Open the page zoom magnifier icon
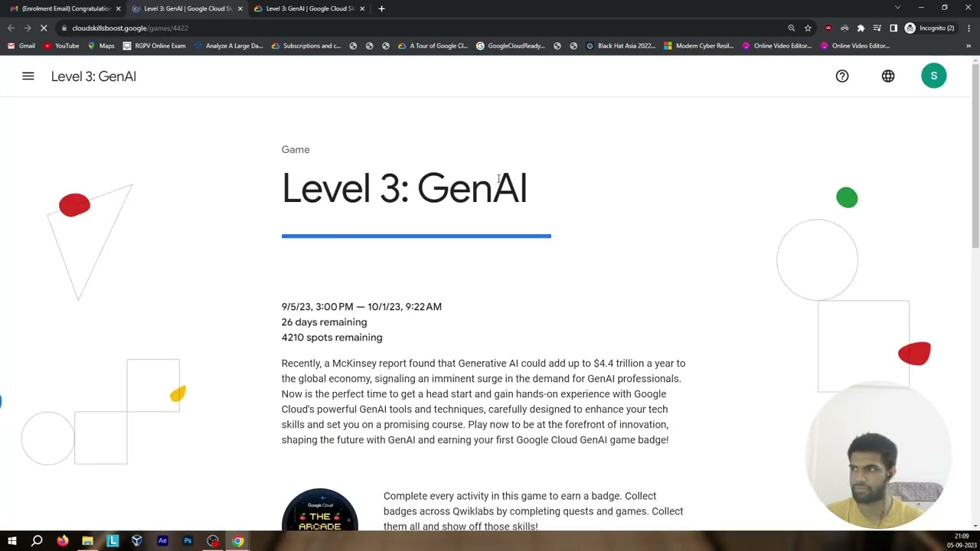The height and width of the screenshot is (551, 980). (791, 28)
